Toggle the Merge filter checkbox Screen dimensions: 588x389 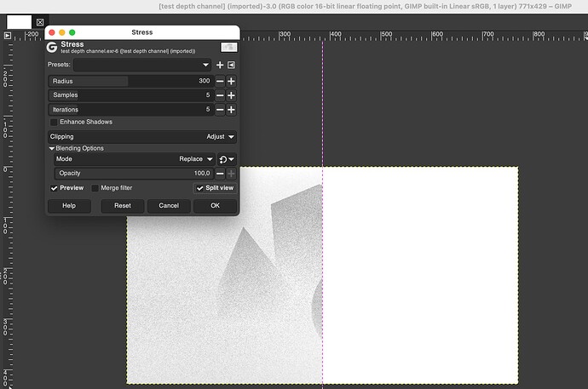pos(95,188)
